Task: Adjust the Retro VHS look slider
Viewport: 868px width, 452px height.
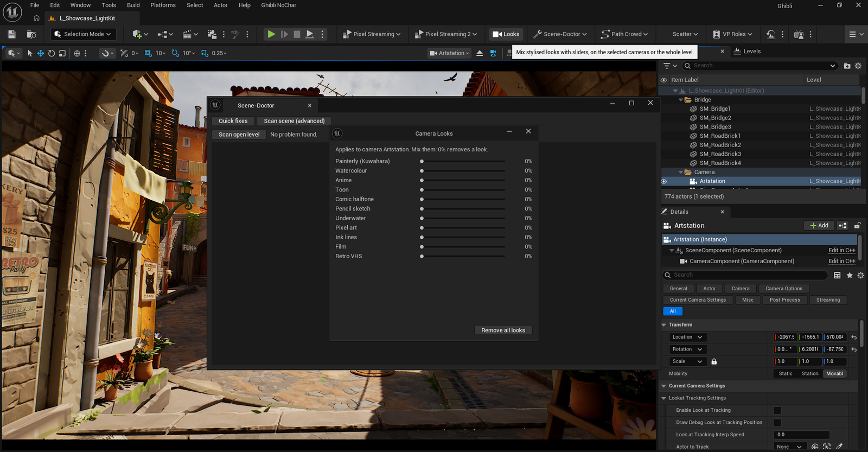Action: click(x=463, y=256)
